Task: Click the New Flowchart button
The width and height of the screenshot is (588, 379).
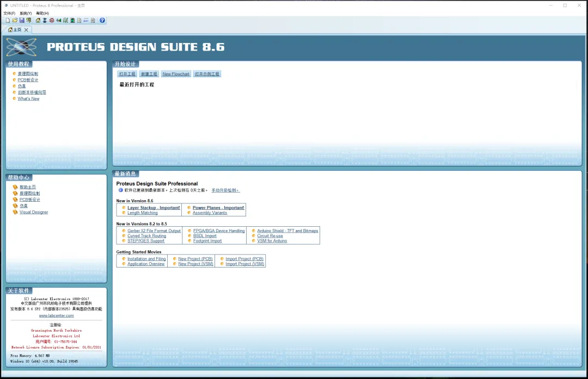Action: click(176, 74)
